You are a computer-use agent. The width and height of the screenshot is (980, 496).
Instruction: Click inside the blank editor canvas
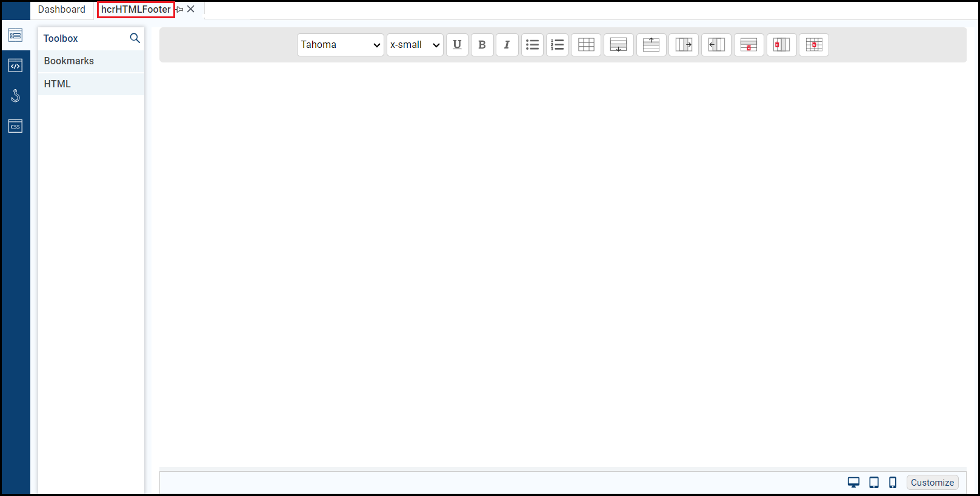(x=562, y=264)
